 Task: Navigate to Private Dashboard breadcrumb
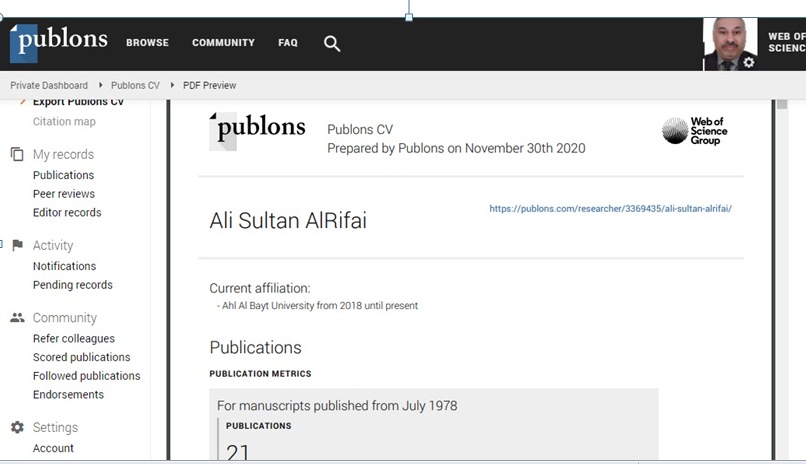pos(49,86)
